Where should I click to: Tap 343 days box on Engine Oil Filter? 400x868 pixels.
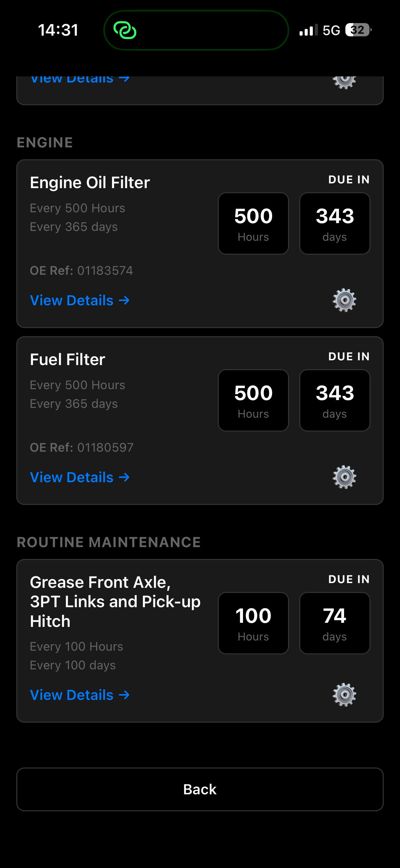(335, 223)
